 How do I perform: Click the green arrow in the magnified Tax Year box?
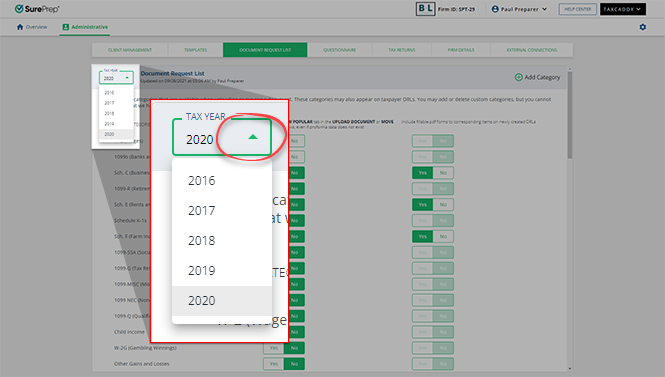[253, 137]
